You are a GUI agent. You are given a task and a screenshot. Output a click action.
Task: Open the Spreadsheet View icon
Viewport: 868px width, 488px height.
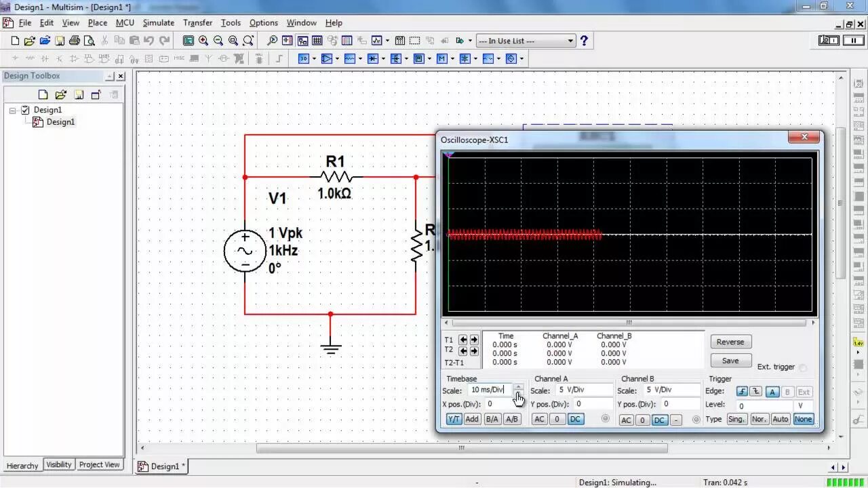(317, 41)
